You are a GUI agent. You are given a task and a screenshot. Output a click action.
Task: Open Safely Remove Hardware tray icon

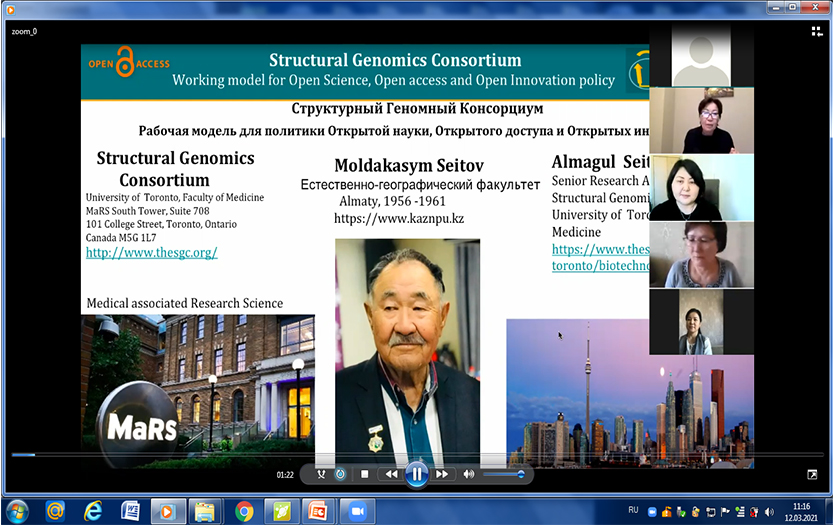(681, 512)
